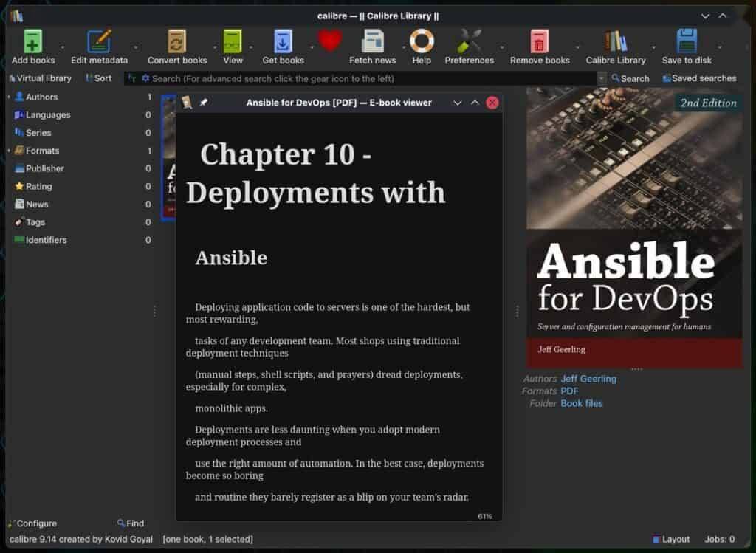Open dropdown arrow next to Save to disk
Viewport: 756px width, 553px height.
click(719, 47)
